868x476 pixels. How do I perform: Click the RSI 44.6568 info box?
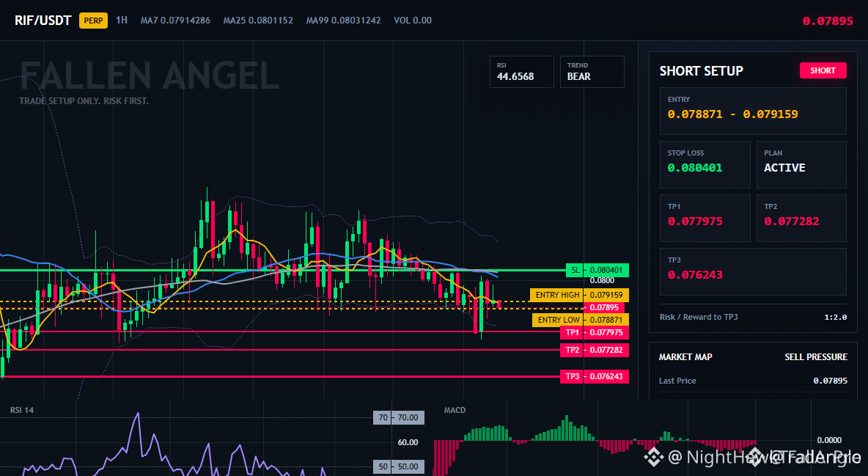click(x=521, y=71)
